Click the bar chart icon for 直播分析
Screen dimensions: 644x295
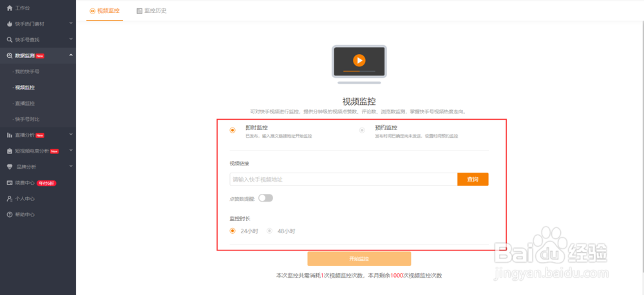pyautogui.click(x=10, y=135)
